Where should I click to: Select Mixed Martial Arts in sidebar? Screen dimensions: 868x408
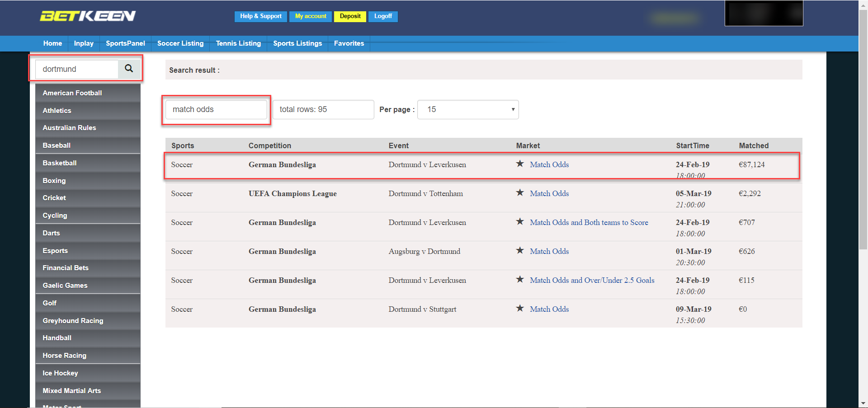click(88, 391)
